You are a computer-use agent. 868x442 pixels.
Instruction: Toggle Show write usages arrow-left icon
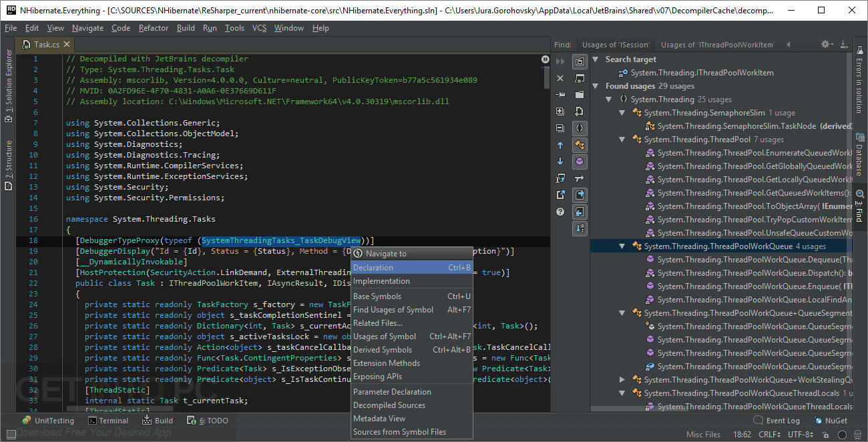tap(580, 212)
